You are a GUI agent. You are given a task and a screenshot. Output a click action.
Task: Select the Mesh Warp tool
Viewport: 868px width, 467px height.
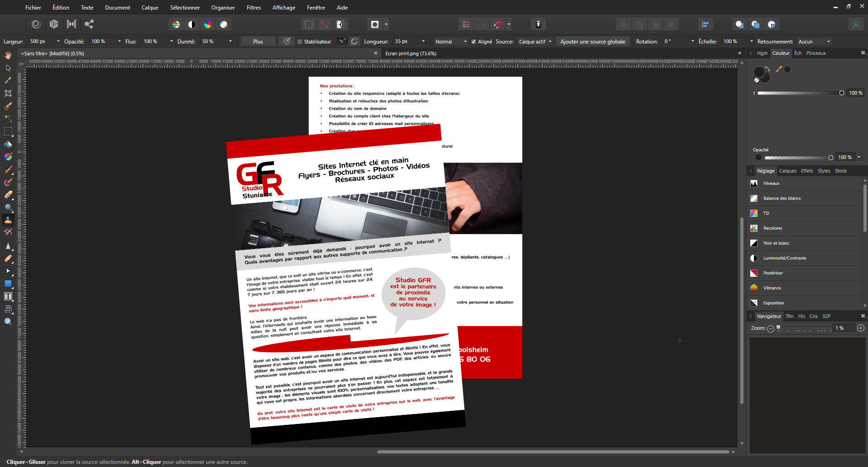pyautogui.click(x=8, y=309)
